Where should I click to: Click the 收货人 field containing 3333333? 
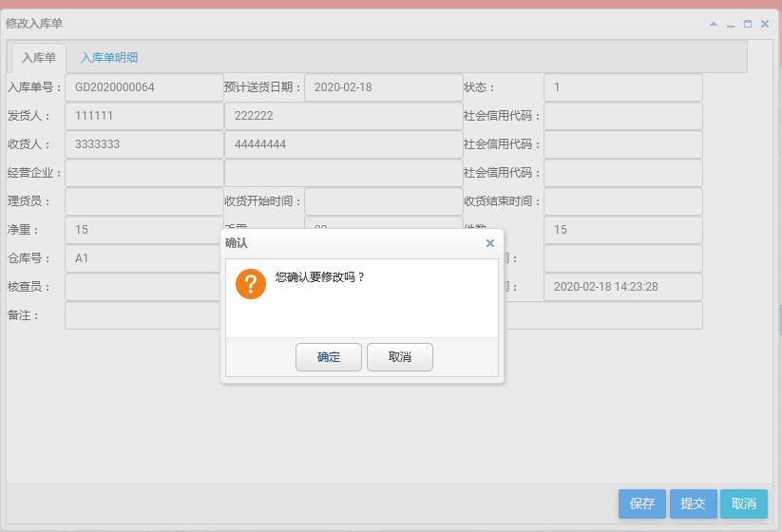point(144,144)
